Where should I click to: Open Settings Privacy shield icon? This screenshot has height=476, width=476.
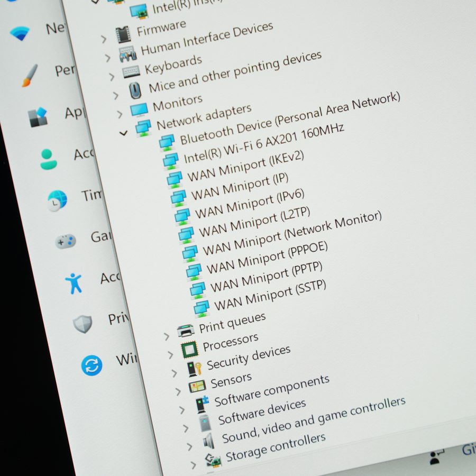click(x=83, y=324)
